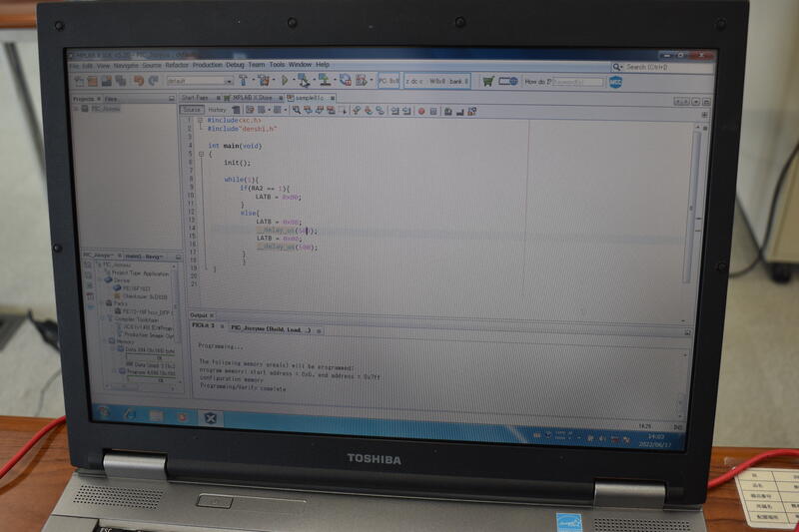Click the shopping cart icon in toolbar
The image size is (799, 532).
[487, 81]
